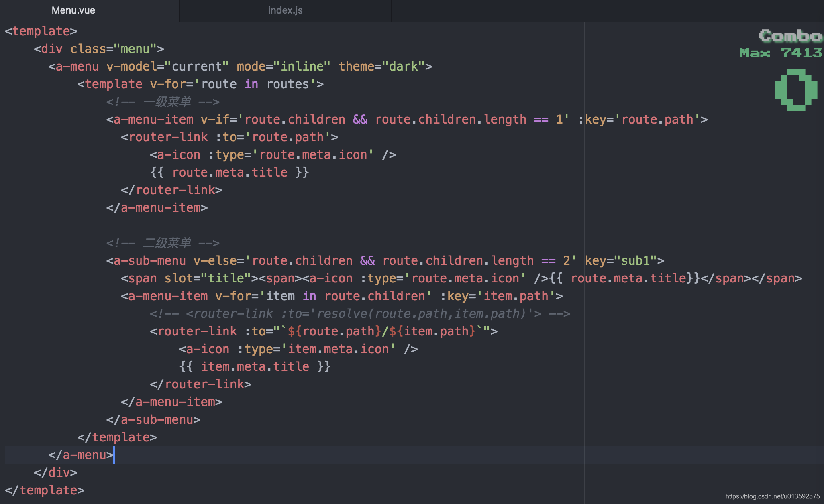Click the route.meta.title interpolation under a-icon
This screenshot has width=824, height=504.
point(229,172)
